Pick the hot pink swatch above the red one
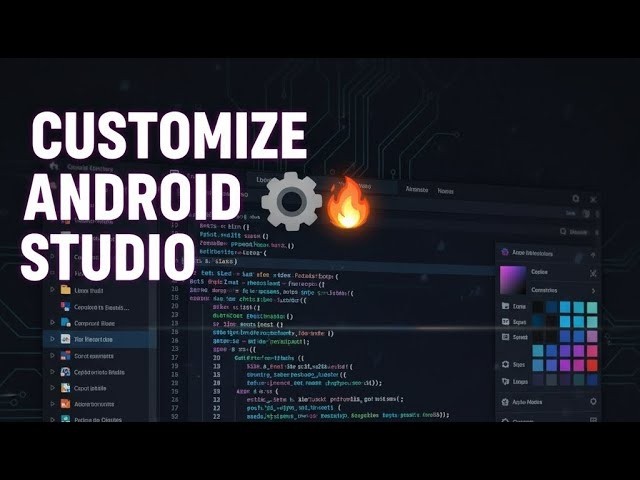Viewport: 640px width, 480px height. tap(592, 351)
